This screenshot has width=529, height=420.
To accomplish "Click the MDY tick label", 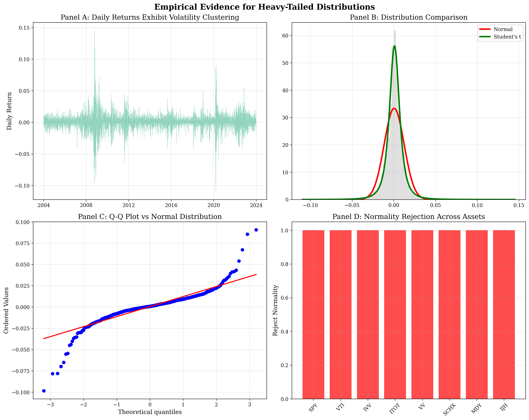I will tap(476, 409).
